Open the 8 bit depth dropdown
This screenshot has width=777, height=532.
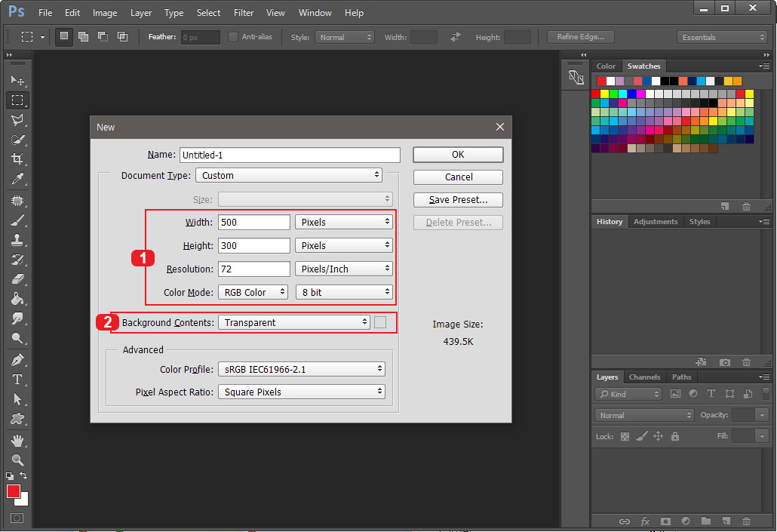click(x=344, y=292)
